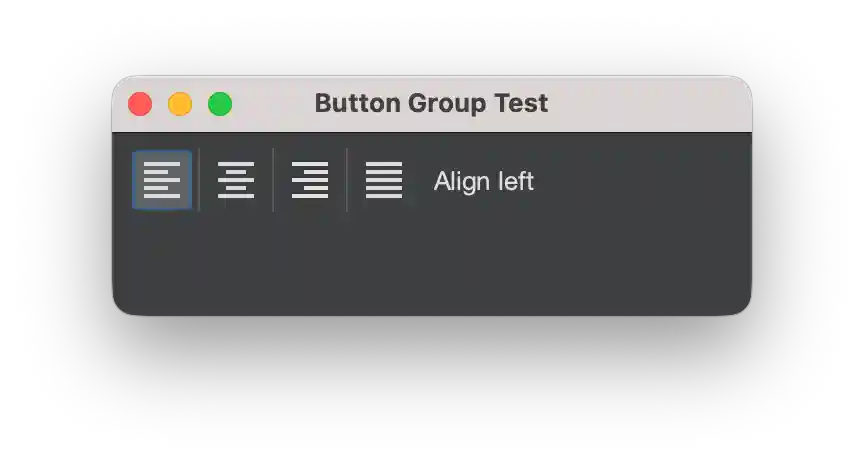
Task: Click the "Button Group Test" window title
Action: [x=431, y=103]
